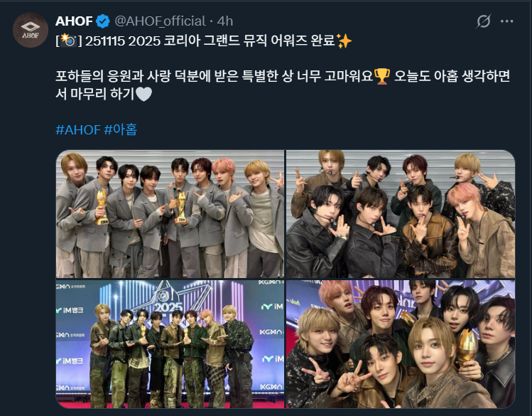Click the closing text 서 마무리 하기
Viewport: 532px width, 416px height.
(x=95, y=94)
